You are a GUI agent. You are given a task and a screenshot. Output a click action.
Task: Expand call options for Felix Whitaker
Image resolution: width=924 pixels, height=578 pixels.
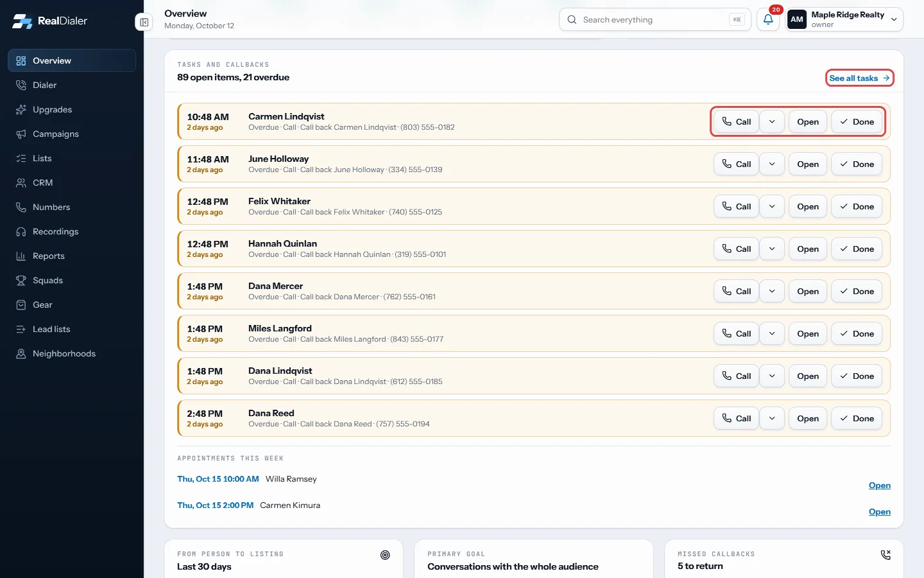tap(772, 207)
